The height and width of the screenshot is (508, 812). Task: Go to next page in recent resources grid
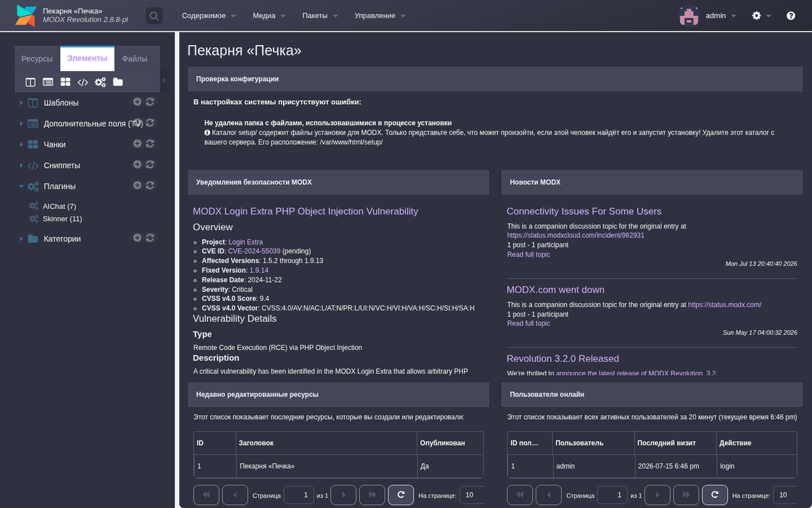click(343, 495)
